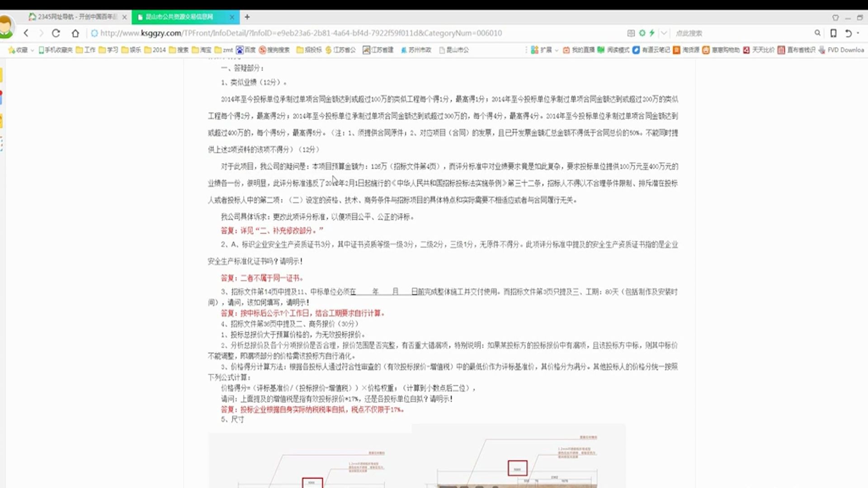868x488 pixels.
Task: Click the 点此搜索 search box
Action: (x=741, y=33)
